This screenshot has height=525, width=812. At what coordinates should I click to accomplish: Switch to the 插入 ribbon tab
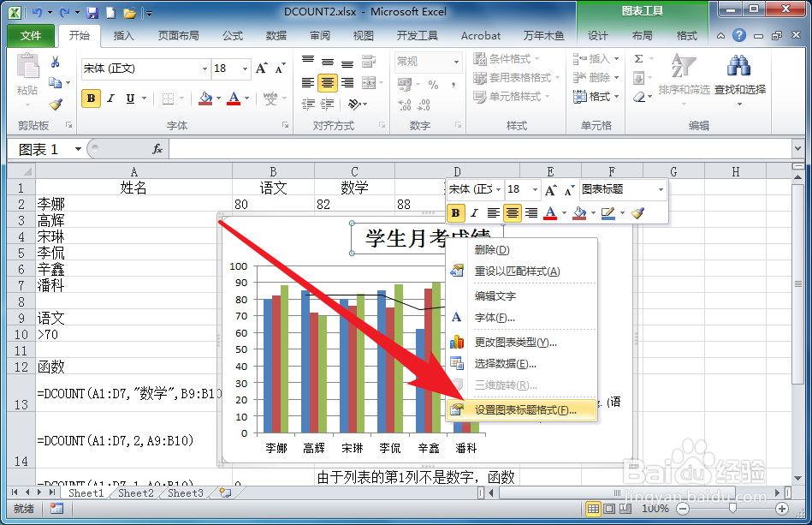point(123,35)
